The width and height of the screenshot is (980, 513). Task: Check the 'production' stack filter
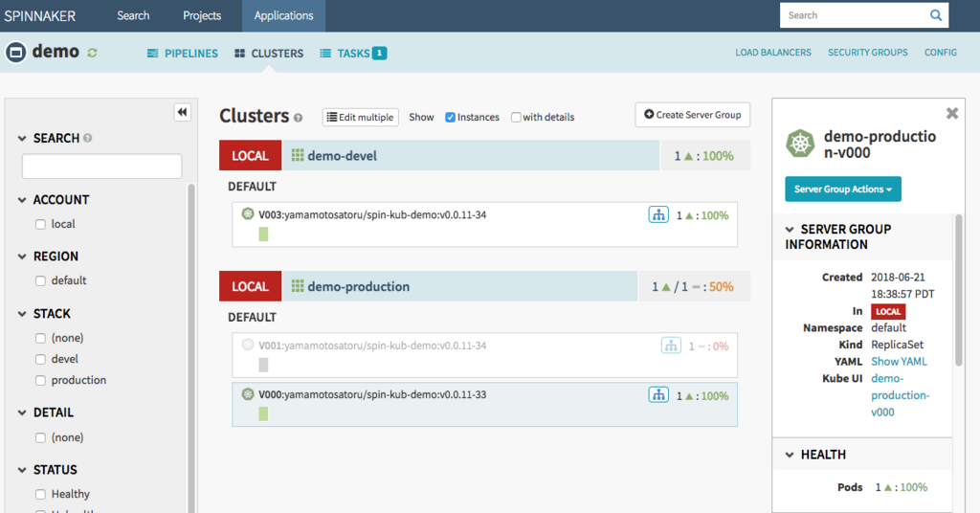(x=40, y=381)
